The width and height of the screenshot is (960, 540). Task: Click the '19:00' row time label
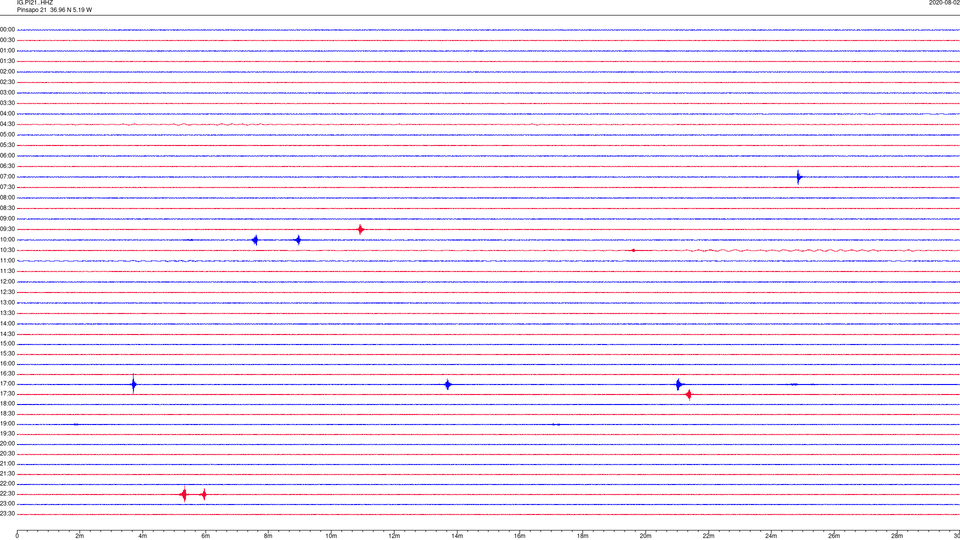(x=7, y=424)
